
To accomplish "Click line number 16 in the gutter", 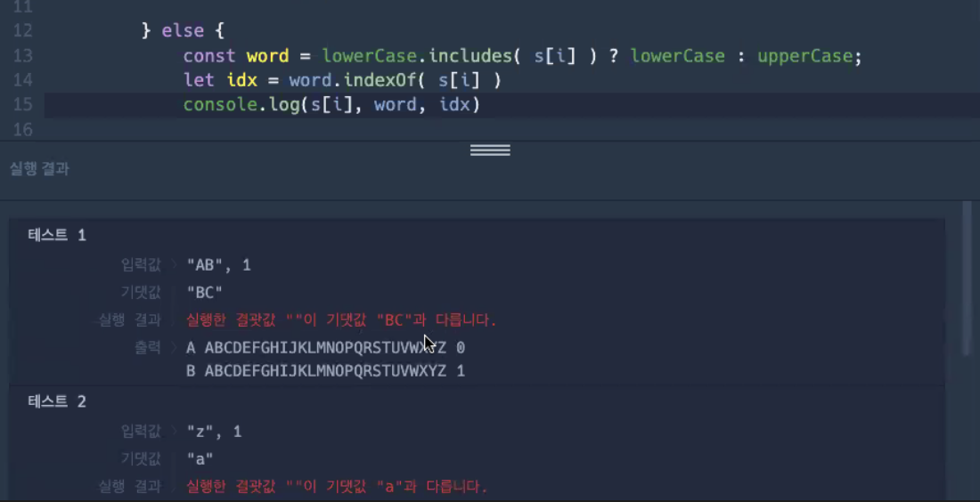I will 22,129.
